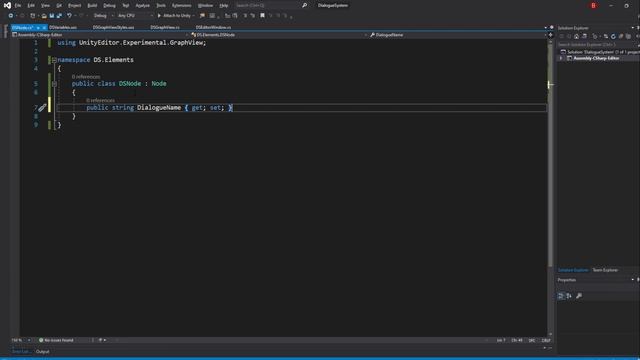Click the Visual Studio logo icon
Image resolution: width=640 pixels, height=360 pixels.
pos(7,6)
